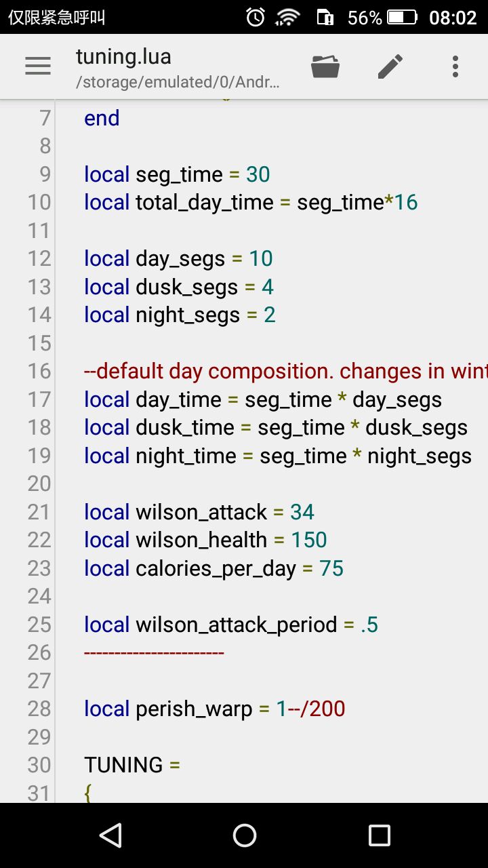Viewport: 488px width, 868px height.
Task: Open recent apps with square button
Action: click(x=379, y=835)
